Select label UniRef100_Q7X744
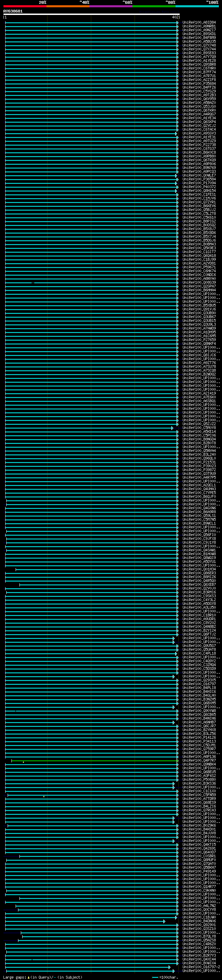Screen dimensions: 222x980 199,49
